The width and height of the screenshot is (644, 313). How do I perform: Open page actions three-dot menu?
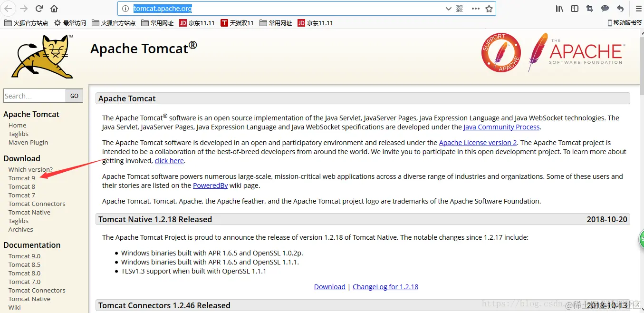click(x=475, y=9)
